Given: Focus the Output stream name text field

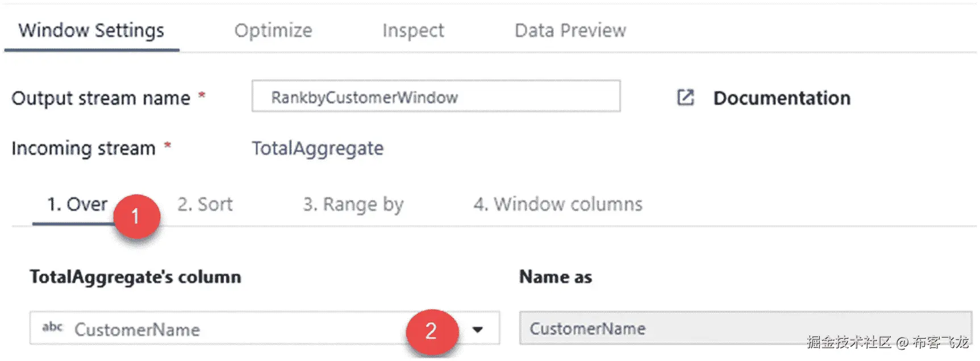Looking at the screenshot, I should (x=436, y=97).
